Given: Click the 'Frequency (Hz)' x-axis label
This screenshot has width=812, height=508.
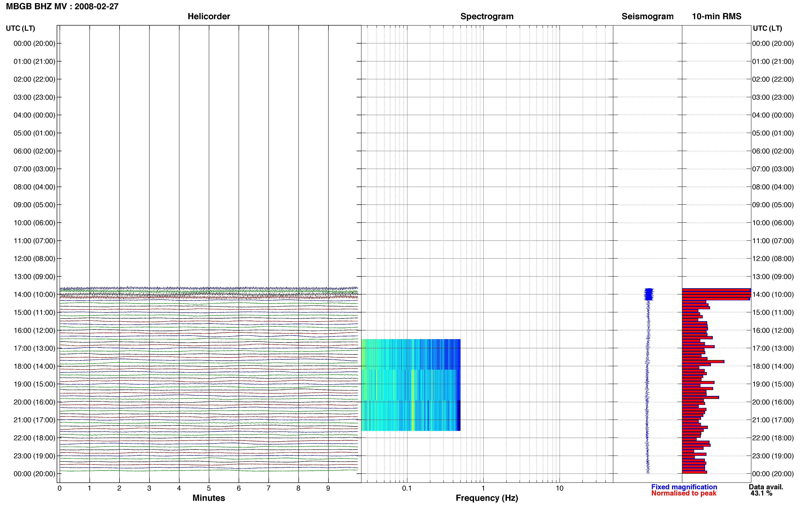Looking at the screenshot, I should [487, 498].
